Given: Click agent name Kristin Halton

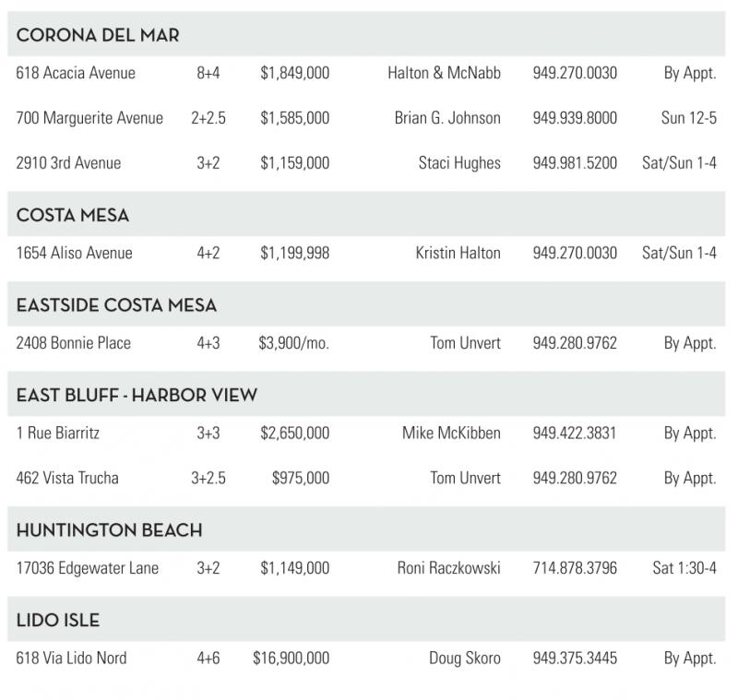Looking at the screenshot, I should click(458, 253).
